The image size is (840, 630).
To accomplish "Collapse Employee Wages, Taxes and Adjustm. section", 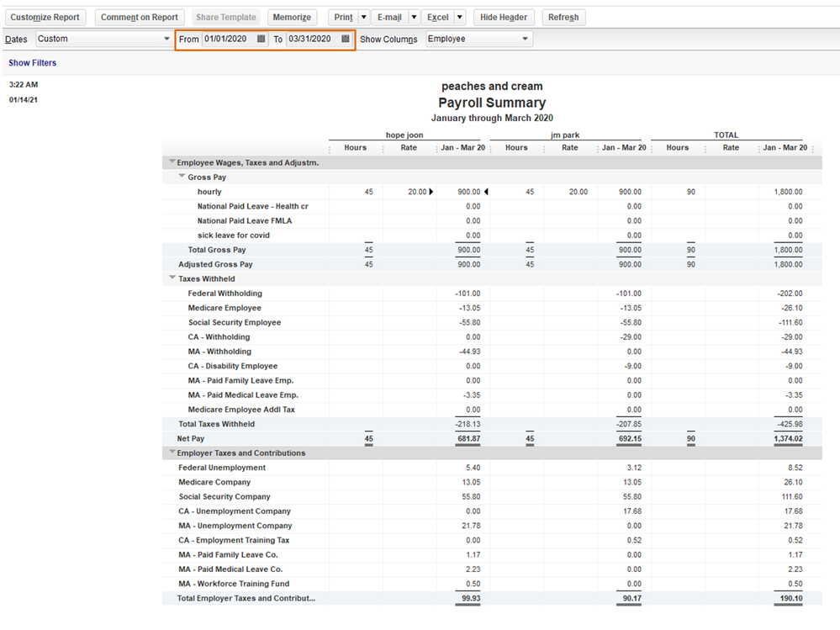I will pyautogui.click(x=172, y=161).
